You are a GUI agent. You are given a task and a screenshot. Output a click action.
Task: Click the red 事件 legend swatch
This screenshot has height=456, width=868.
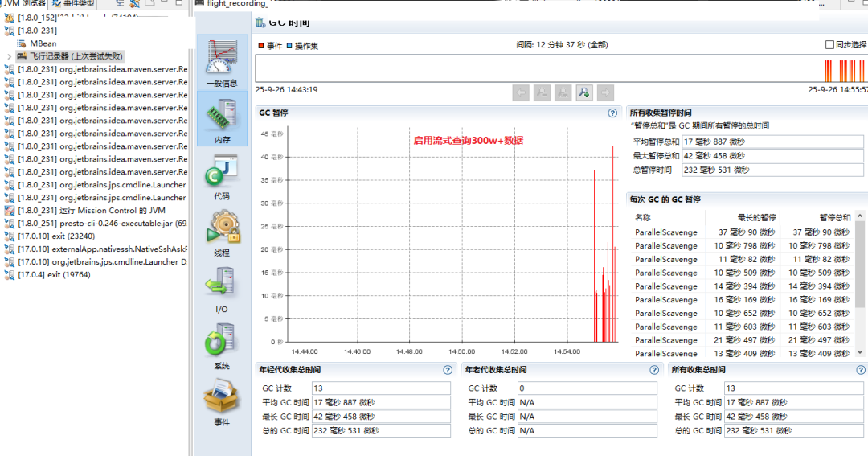(260, 45)
